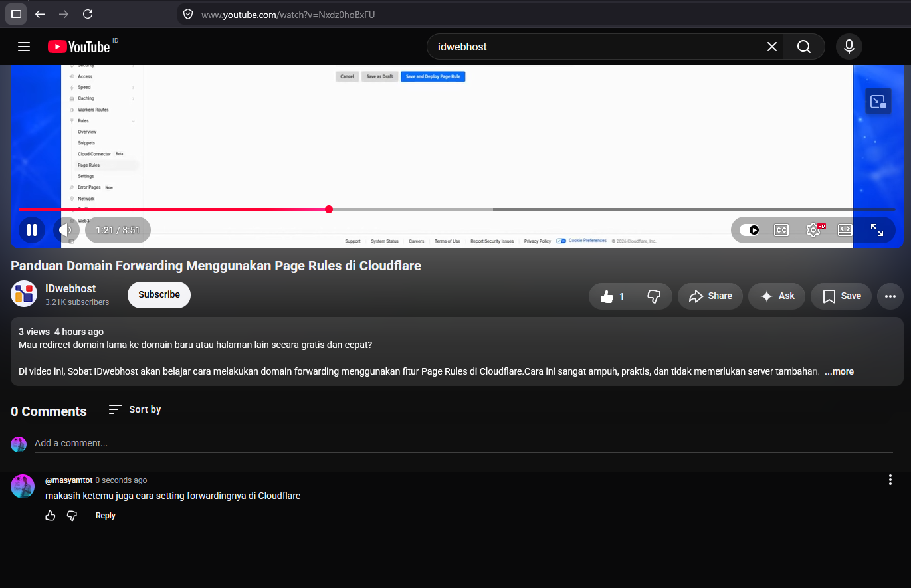The width and height of the screenshot is (911, 588).
Task: Click "Speed" in the video's Cloudflare sidebar
Action: pos(84,87)
